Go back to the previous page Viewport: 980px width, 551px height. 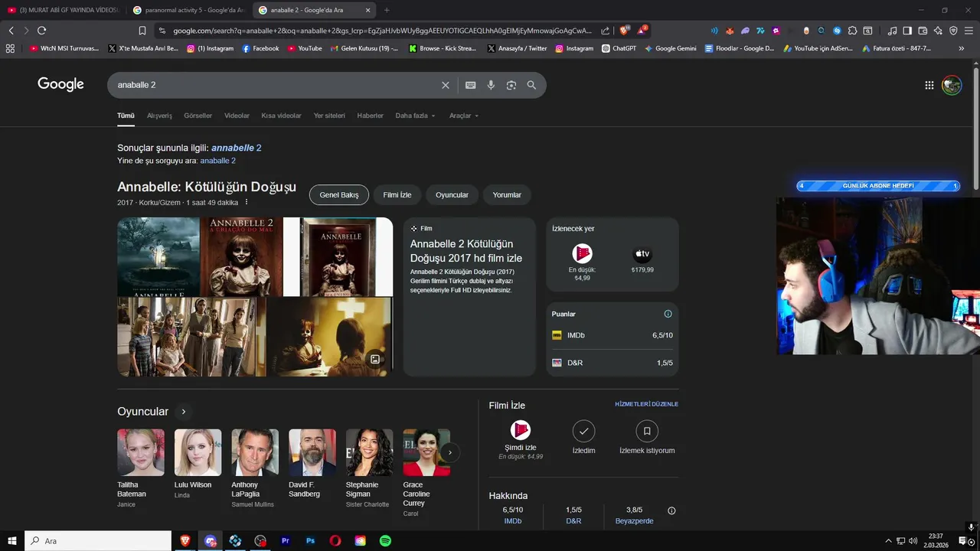[11, 31]
